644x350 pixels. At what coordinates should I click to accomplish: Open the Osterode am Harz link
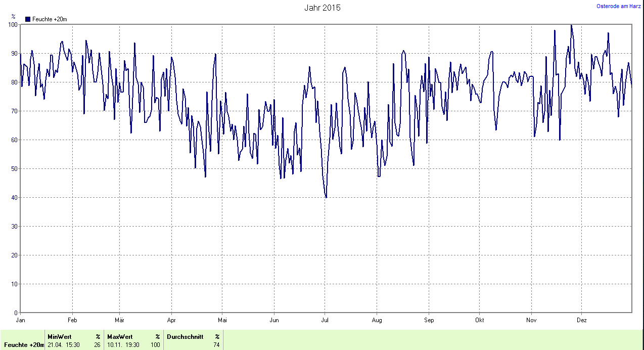coord(619,6)
